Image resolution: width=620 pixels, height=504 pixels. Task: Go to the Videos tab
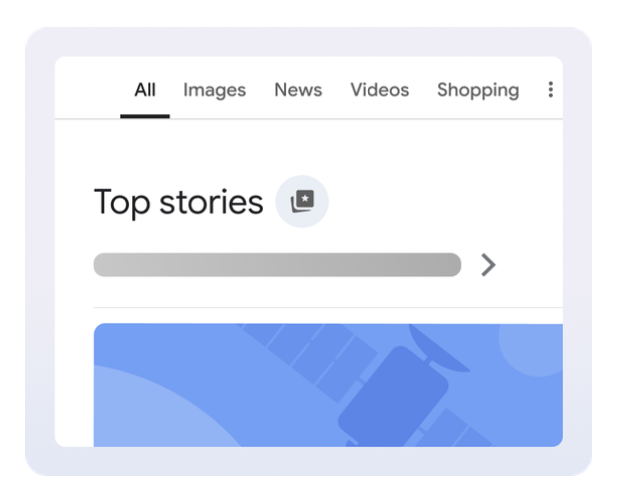(x=379, y=90)
